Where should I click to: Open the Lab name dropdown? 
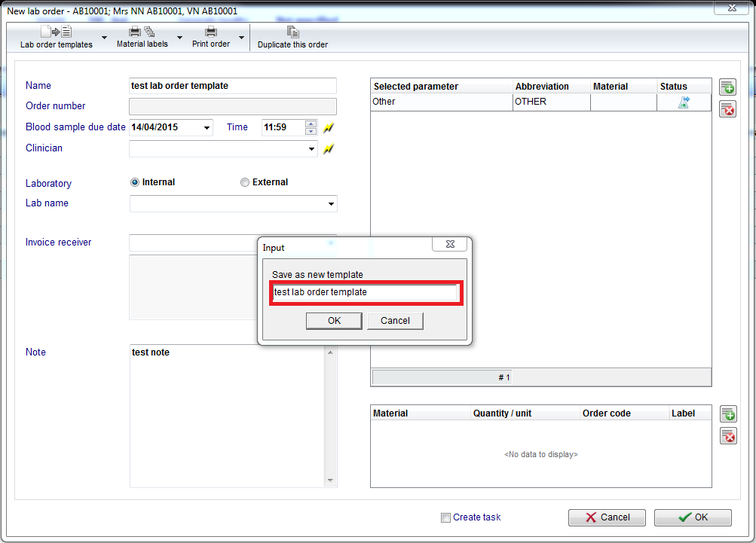[x=331, y=204]
